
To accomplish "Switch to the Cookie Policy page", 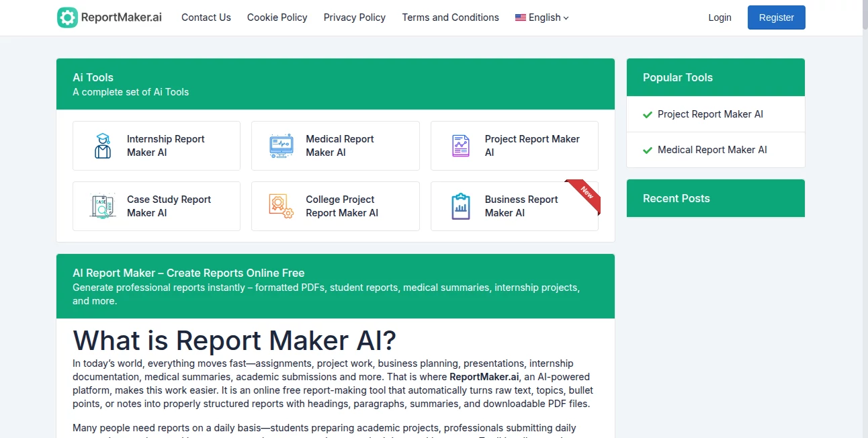I will (277, 17).
